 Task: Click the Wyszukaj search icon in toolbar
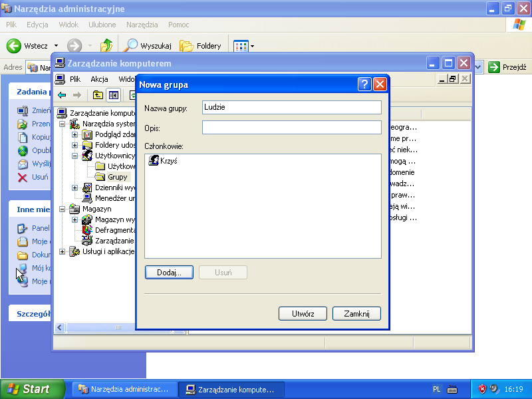(132, 46)
